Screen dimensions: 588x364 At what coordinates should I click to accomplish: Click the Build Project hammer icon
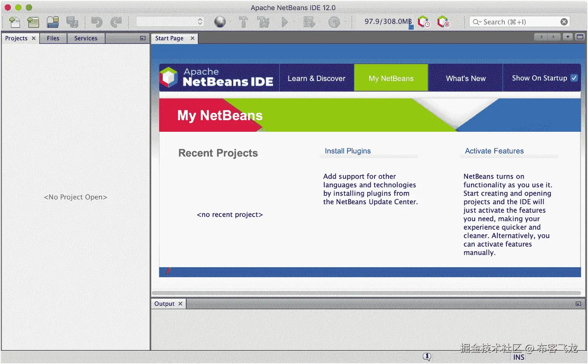244,22
